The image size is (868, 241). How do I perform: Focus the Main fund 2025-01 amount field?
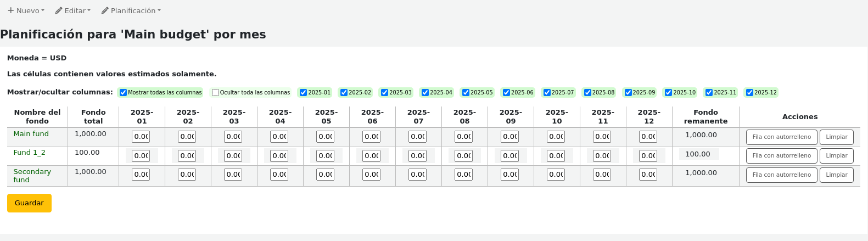pos(141,137)
